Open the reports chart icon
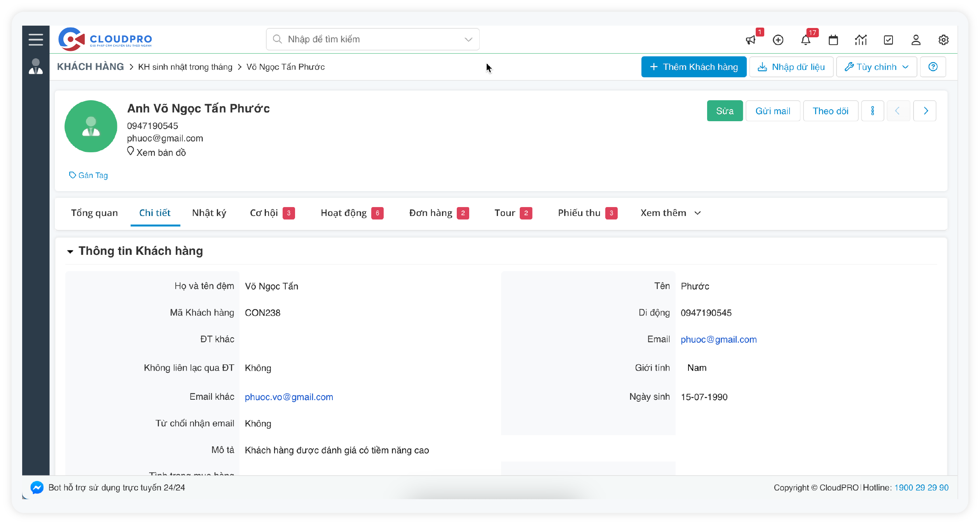Viewport: 980px width, 526px height. pyautogui.click(x=861, y=40)
